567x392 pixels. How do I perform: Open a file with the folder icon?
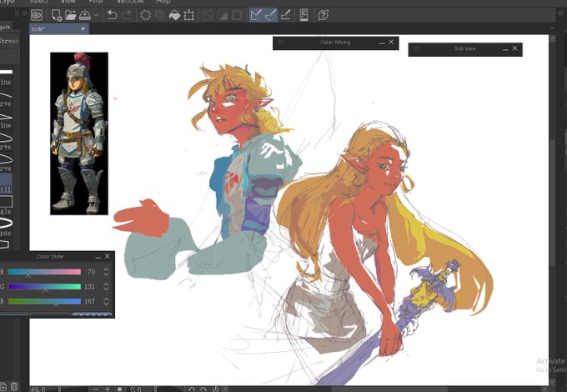71,15
